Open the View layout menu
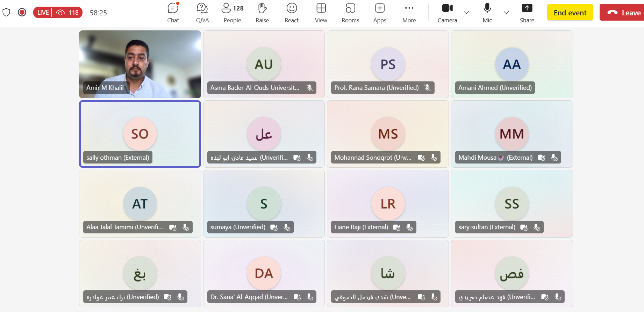The width and height of the screenshot is (644, 312). 321,13
